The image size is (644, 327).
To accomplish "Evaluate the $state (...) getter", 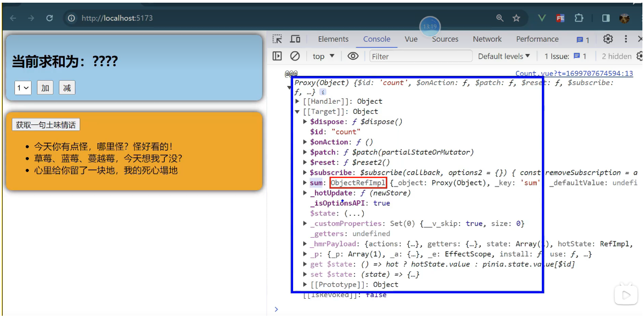I will pyautogui.click(x=354, y=213).
